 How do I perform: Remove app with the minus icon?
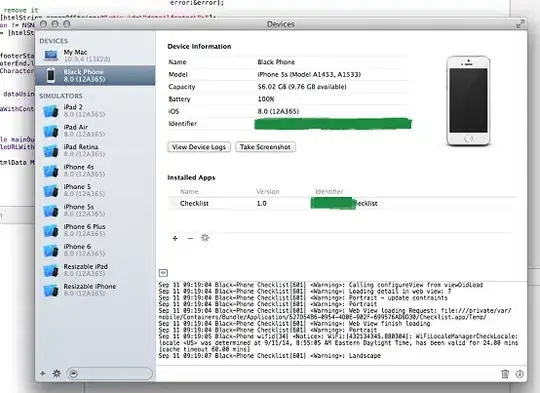pyautogui.click(x=190, y=238)
